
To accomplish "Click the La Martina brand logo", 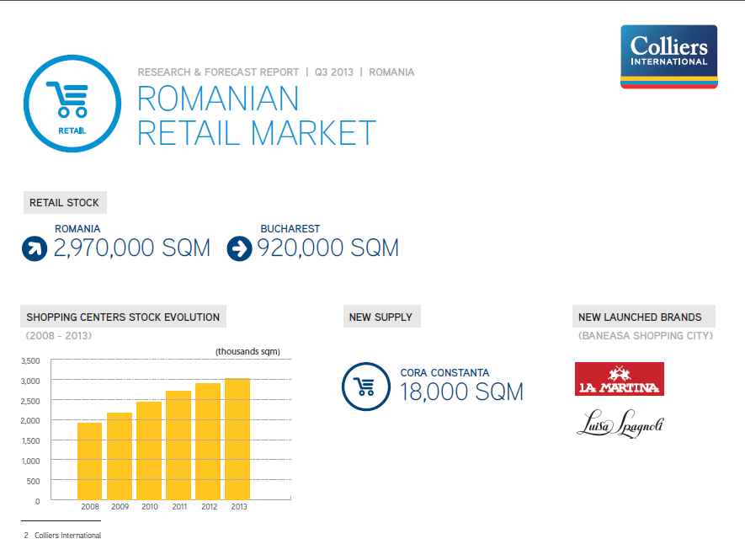I will click(x=619, y=379).
